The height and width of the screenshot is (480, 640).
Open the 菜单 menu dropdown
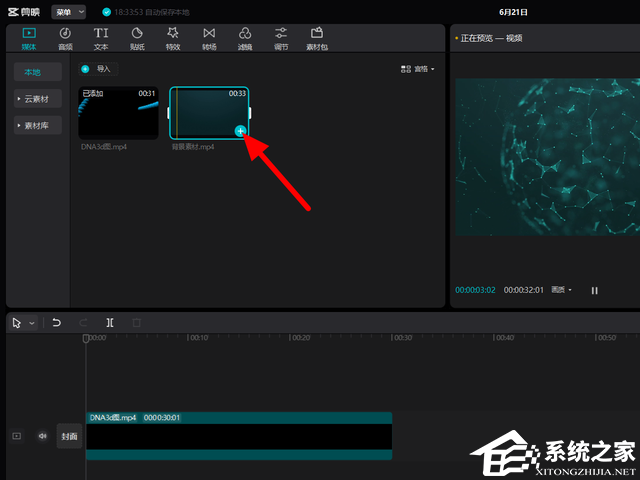[68, 12]
